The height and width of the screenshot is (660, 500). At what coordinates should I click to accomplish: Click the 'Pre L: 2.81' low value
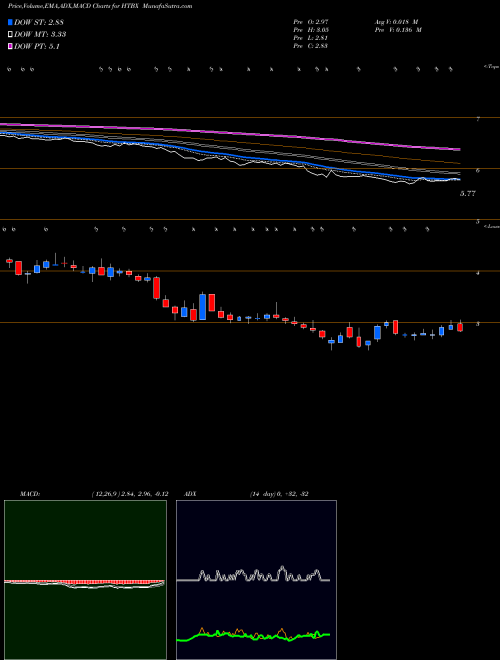[x=311, y=38]
